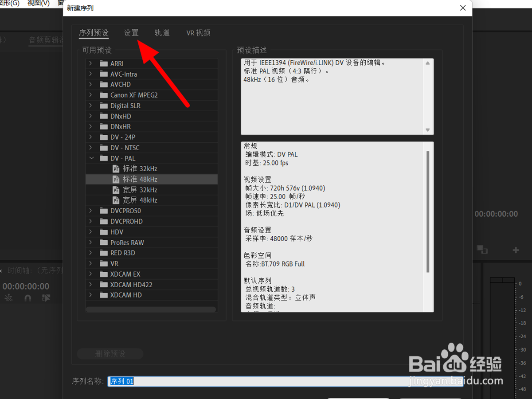Screen dimensions: 532x399
Task: Expand the Canon XF MPEG2 folder
Action: pyautogui.click(x=91, y=95)
